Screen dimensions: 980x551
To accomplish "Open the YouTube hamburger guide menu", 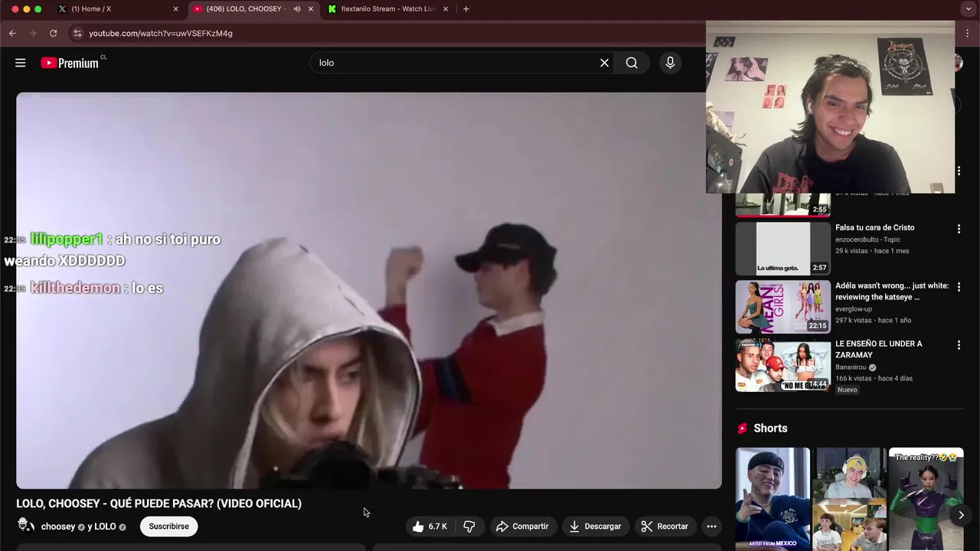I will pyautogui.click(x=21, y=63).
